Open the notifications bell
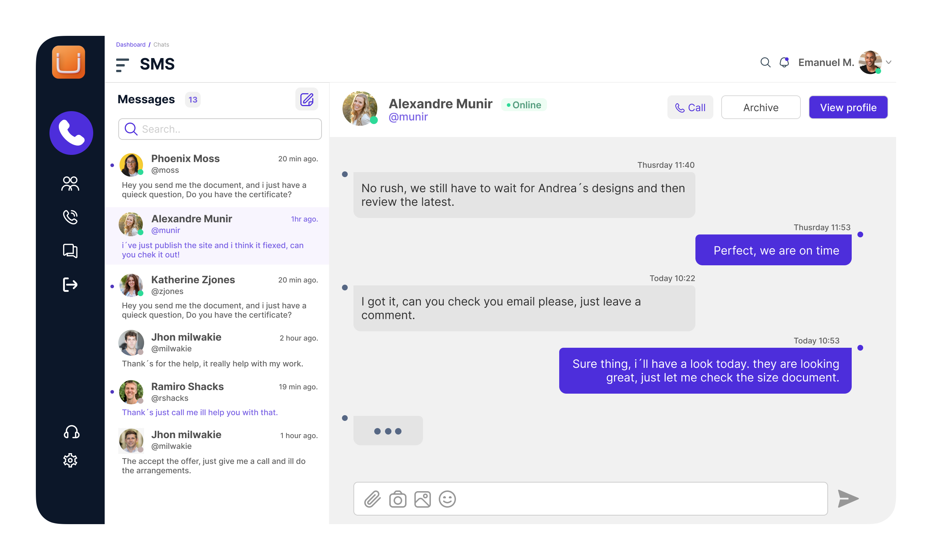The height and width of the screenshot is (560, 932). 784,62
